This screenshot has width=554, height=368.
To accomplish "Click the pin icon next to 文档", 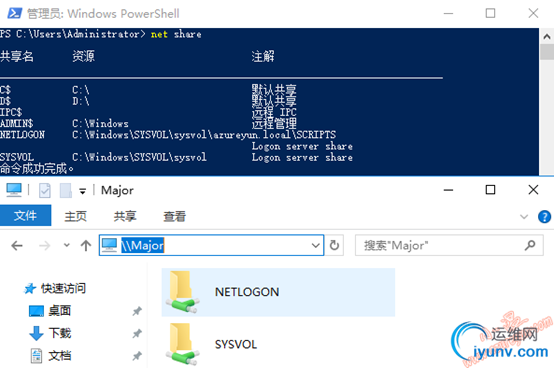I will [137, 356].
